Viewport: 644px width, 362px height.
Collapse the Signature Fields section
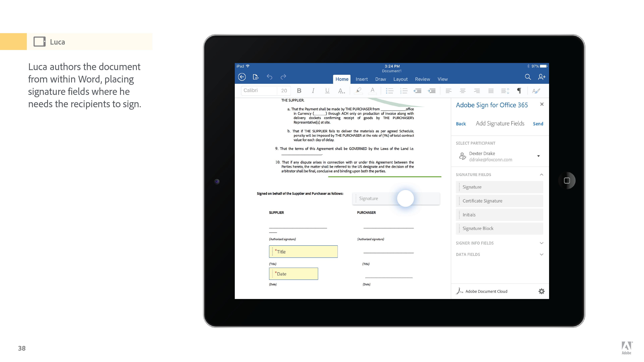[542, 175]
